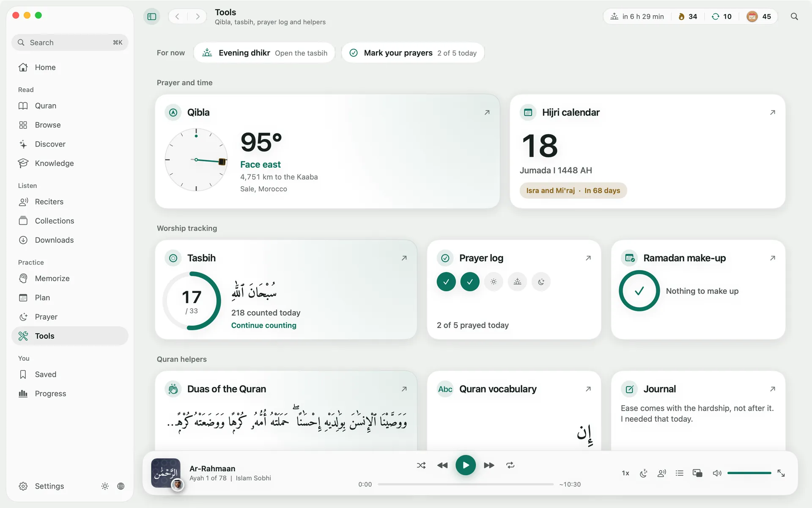Mark the sunset prayer circle as prayed

[517, 282]
